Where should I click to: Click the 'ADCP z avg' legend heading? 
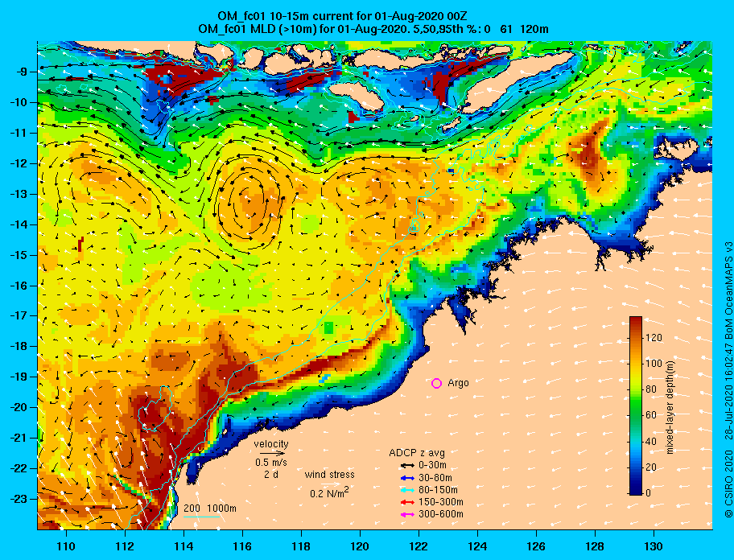coord(417,453)
